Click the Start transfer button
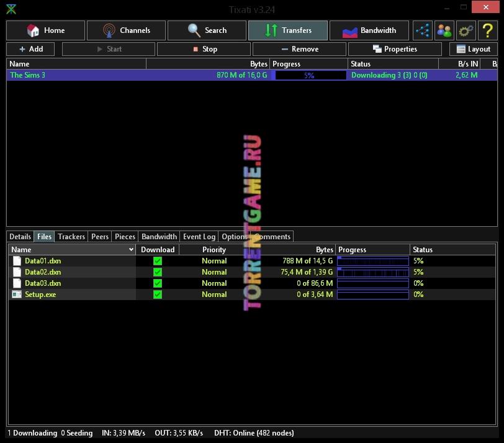The height and width of the screenshot is (443, 504). [109, 49]
